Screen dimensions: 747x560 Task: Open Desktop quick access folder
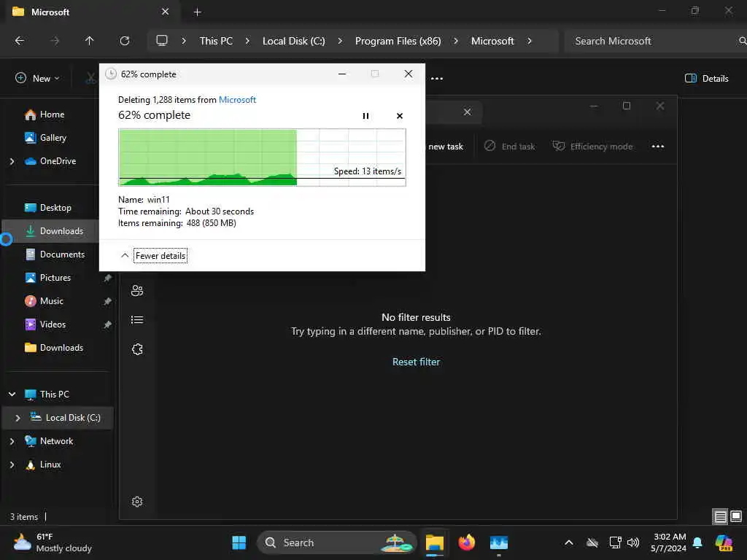55,208
